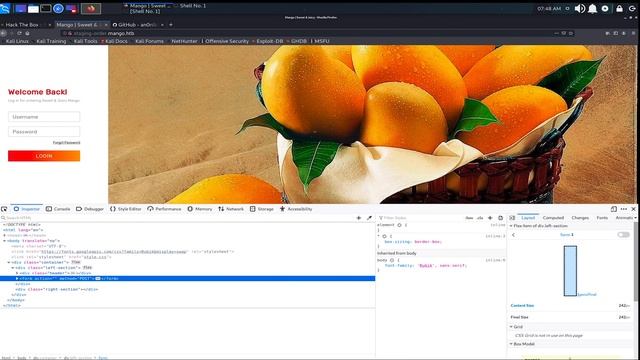The image size is (640, 360).
Task: Open the Offensive Security bookmark
Action: coord(227,41)
